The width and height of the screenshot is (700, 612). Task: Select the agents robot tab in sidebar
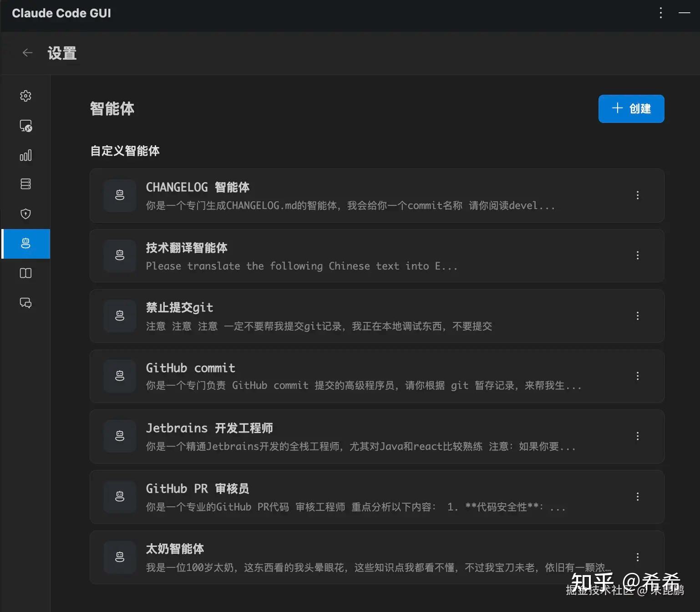pos(26,244)
